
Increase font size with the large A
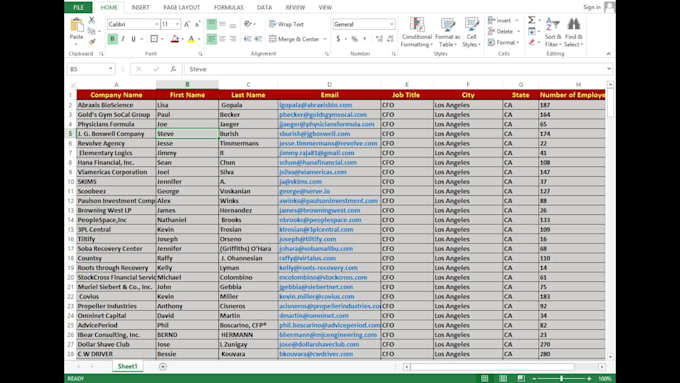click(187, 24)
